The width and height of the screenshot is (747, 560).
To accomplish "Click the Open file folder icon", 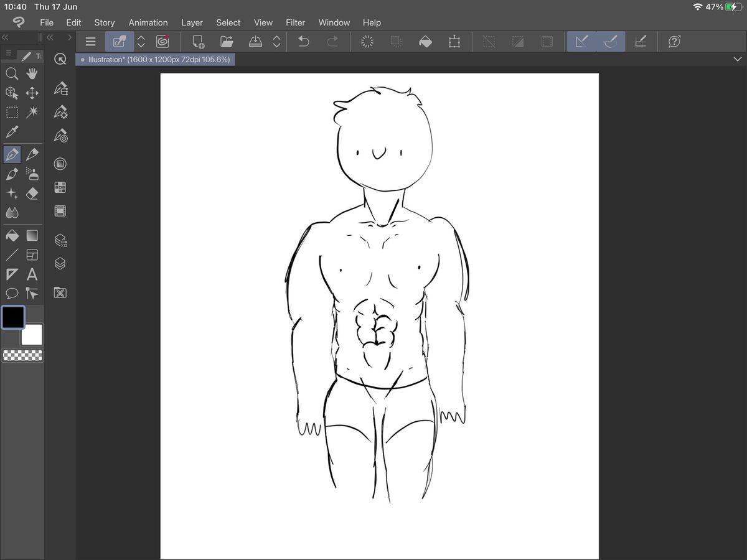I will (x=227, y=42).
